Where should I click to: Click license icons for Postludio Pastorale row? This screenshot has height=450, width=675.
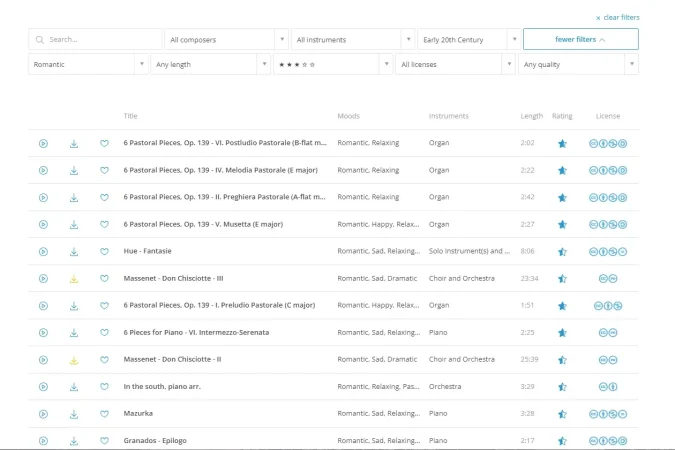click(x=608, y=143)
